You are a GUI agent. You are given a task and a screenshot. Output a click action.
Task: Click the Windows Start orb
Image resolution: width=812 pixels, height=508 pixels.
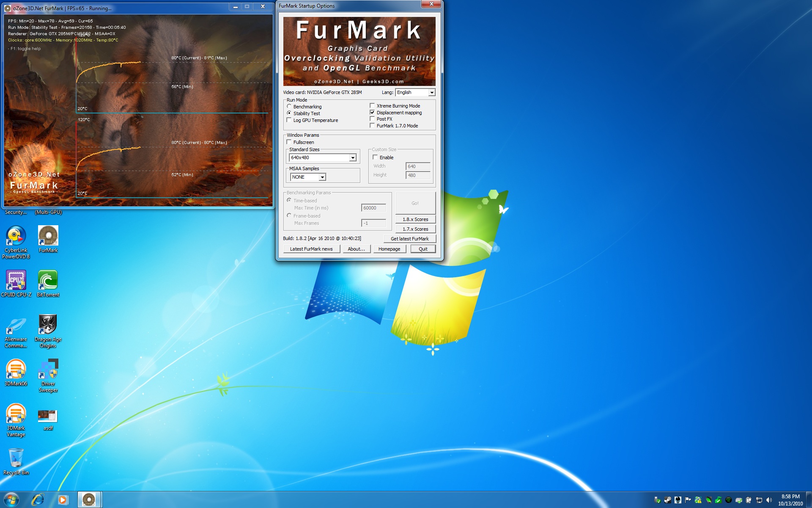[11, 500]
